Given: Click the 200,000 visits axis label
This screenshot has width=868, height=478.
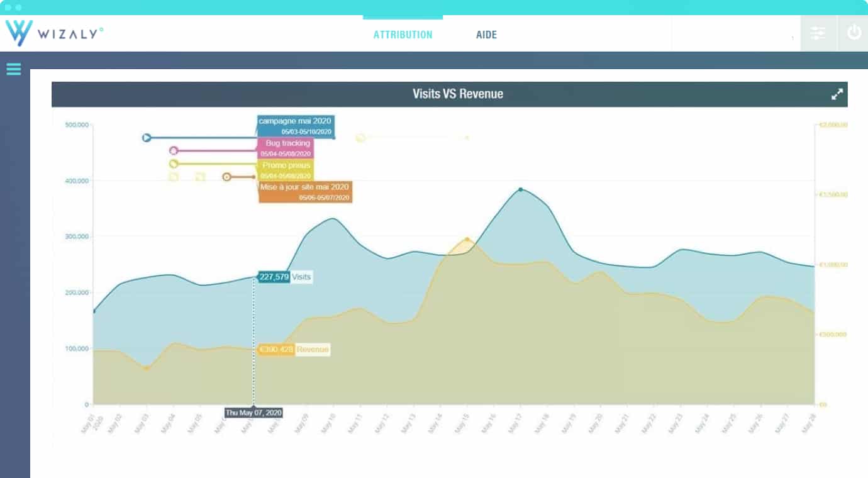Looking at the screenshot, I should coord(77,293).
